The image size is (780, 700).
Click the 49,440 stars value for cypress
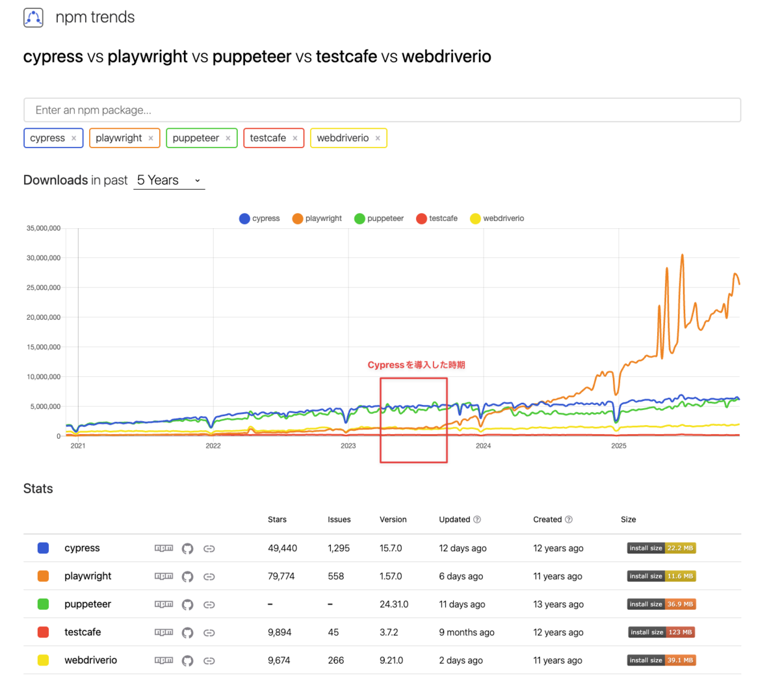tap(282, 548)
